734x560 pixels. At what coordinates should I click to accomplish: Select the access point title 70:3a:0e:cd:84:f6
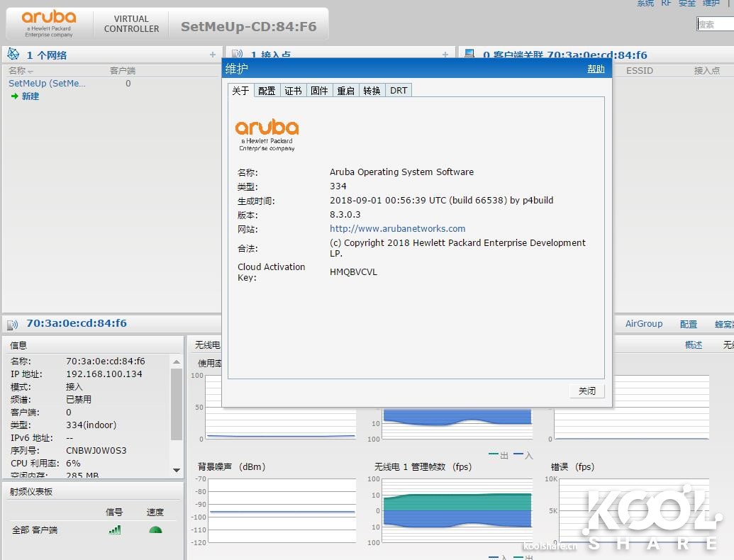click(x=77, y=323)
